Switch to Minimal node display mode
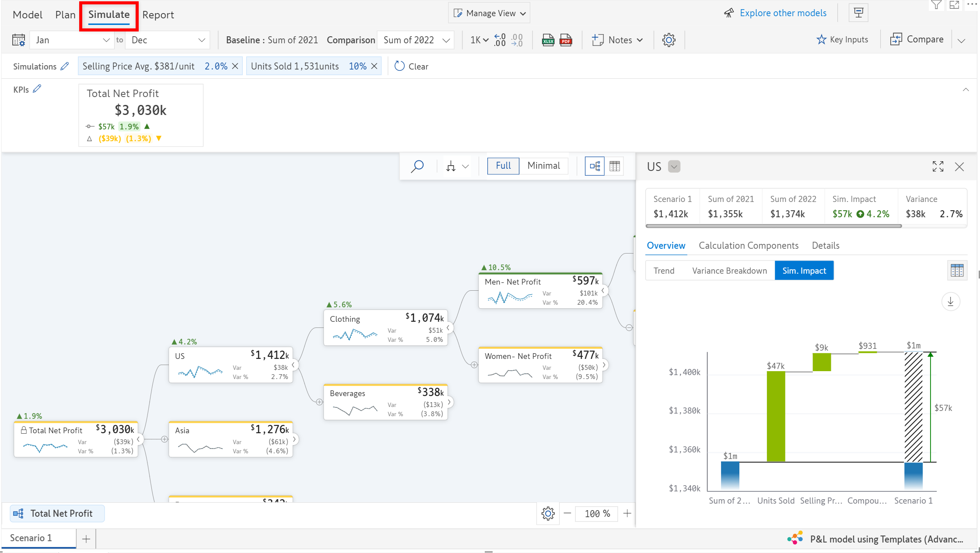Image resolution: width=980 pixels, height=553 pixels. tap(543, 166)
